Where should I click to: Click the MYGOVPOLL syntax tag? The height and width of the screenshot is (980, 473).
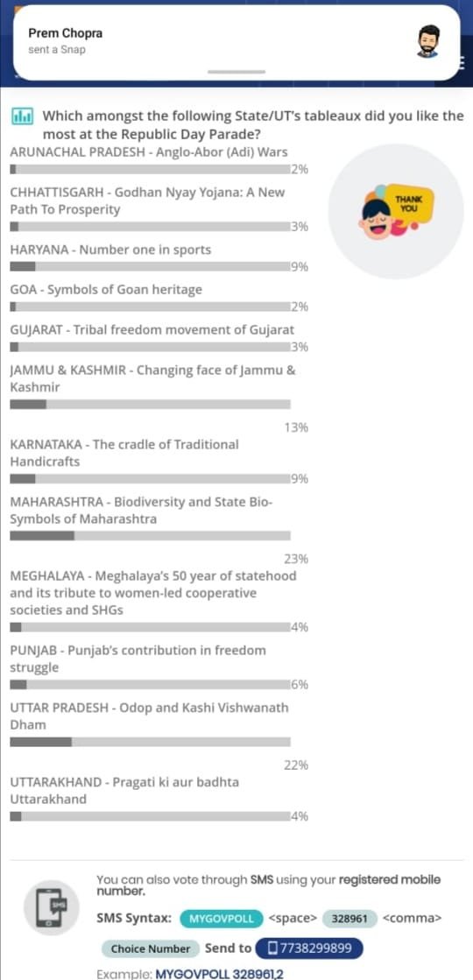click(x=222, y=918)
